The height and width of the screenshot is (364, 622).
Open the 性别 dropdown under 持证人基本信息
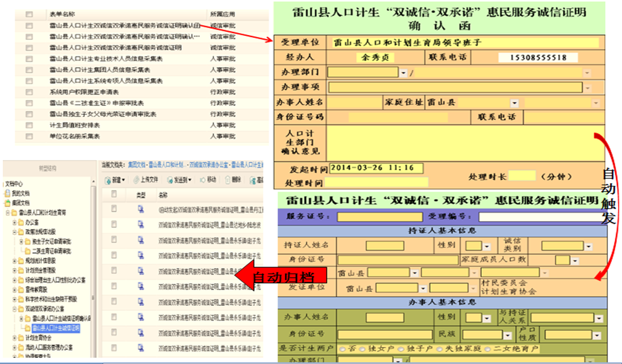(477, 245)
